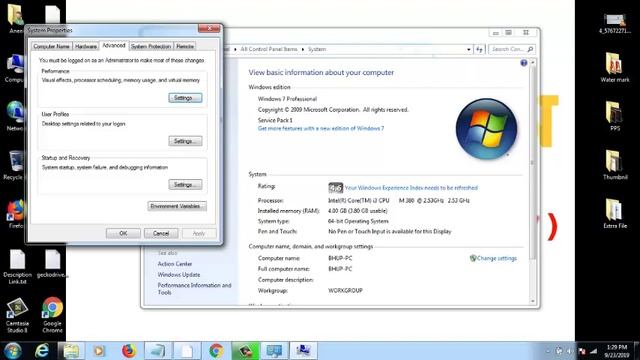Switch to Camtasia recorder taskbar button
The image size is (640, 360).
tap(245, 351)
